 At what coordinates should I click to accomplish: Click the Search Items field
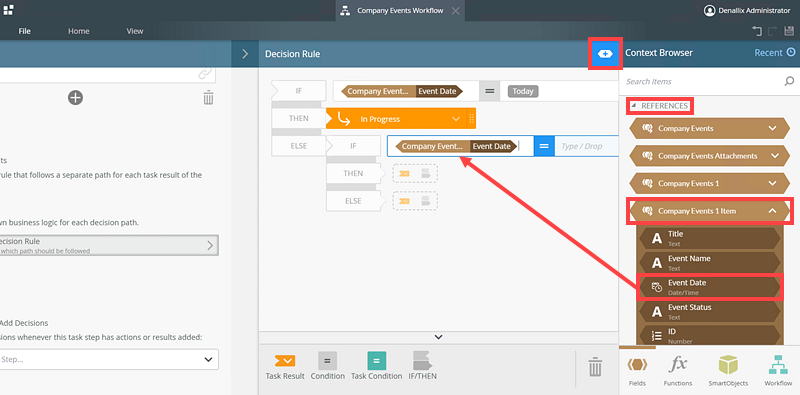tap(702, 81)
